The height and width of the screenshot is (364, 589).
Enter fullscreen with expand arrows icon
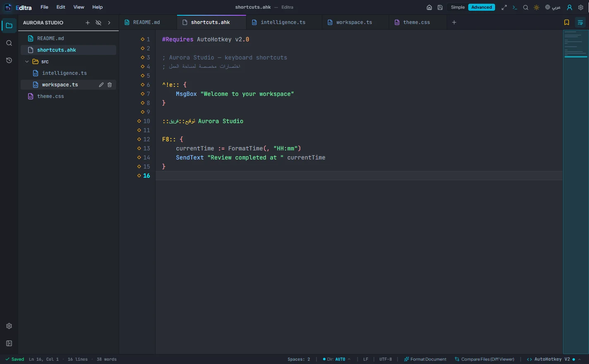(x=504, y=7)
